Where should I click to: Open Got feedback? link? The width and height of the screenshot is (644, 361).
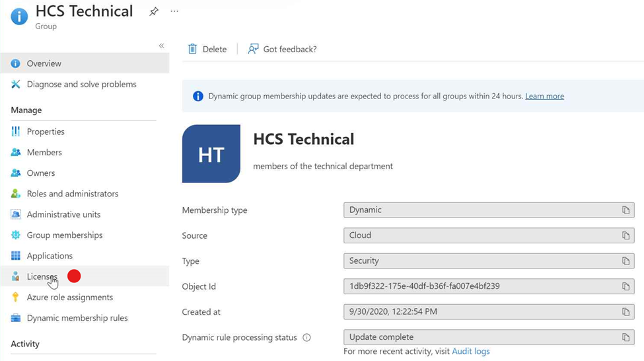point(289,50)
